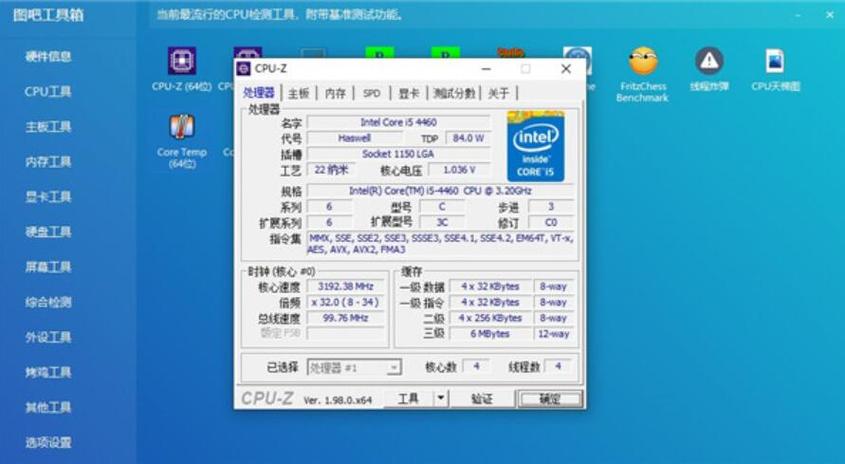Open 选项设置 in the sidebar
The width and height of the screenshot is (845, 464).
(x=48, y=442)
